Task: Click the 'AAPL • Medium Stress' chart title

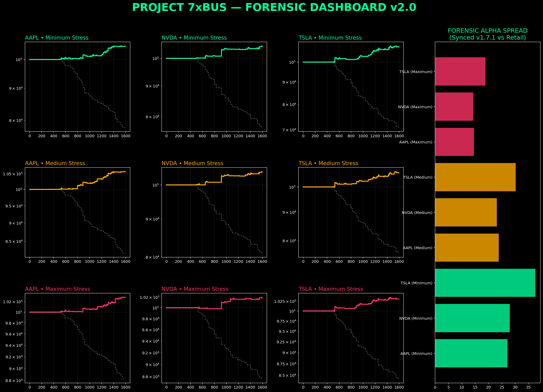Action: click(x=55, y=163)
